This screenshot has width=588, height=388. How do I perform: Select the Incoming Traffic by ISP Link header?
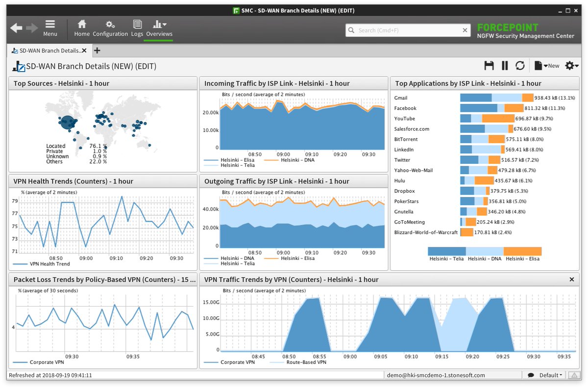tap(294, 83)
